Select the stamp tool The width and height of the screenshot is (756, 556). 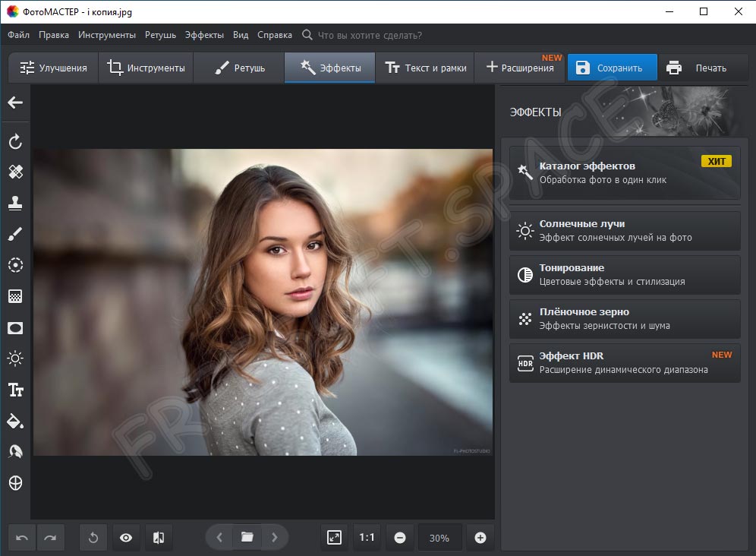(15, 203)
